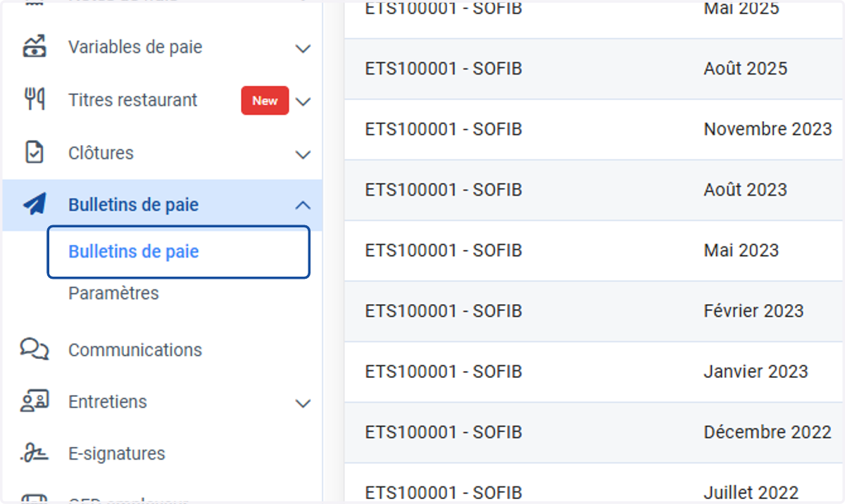Viewport: 845px width, 504px height.
Task: Expand the Clôtures chevron
Action: coord(303,154)
